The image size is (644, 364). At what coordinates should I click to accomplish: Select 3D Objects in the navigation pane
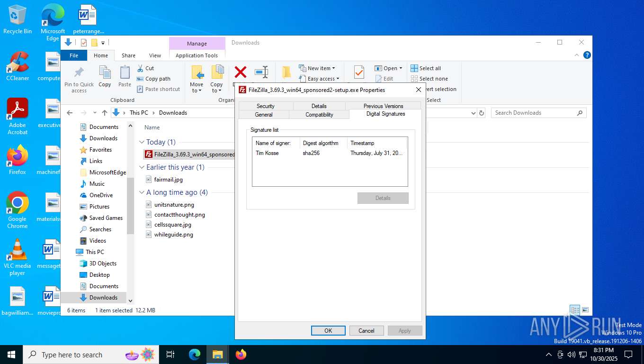(103, 264)
